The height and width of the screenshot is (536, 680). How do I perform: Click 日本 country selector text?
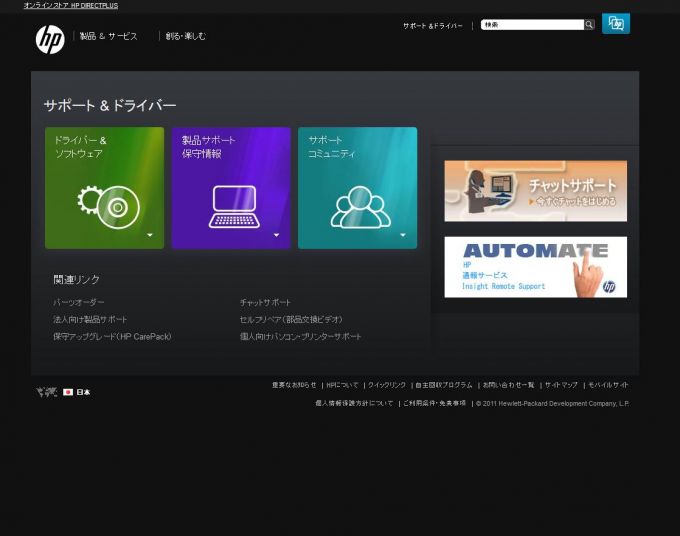[84, 392]
